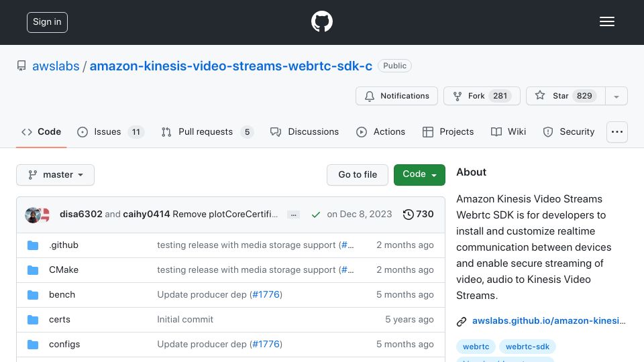This screenshot has height=362, width=644.
Task: Click the branch icon in master button
Action: click(x=32, y=175)
